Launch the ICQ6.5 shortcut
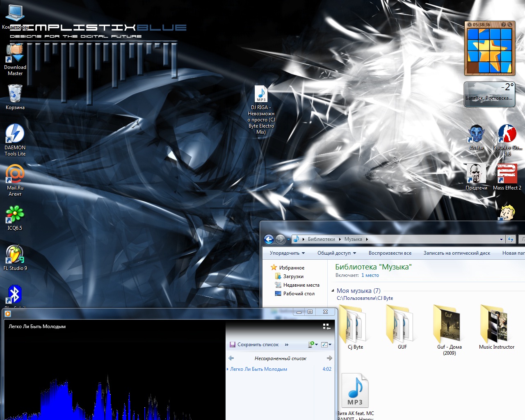 [15, 218]
